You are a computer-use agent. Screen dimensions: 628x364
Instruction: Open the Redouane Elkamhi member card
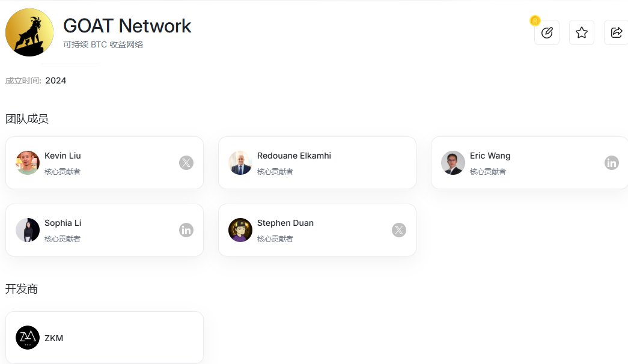pos(317,163)
